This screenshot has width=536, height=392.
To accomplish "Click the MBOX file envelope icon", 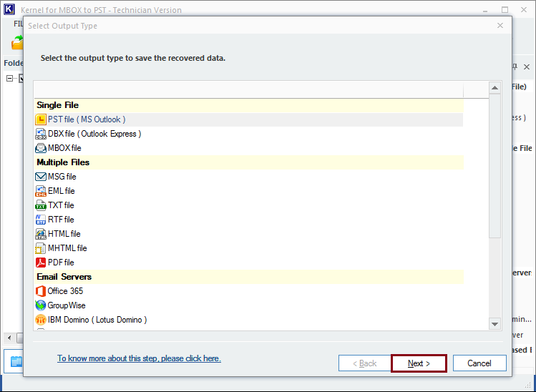I will point(41,148).
